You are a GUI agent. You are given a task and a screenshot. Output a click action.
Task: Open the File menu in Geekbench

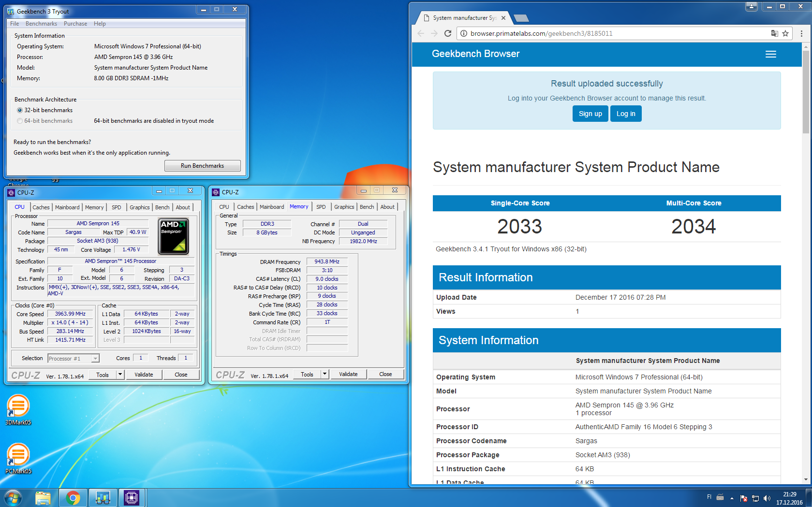pyautogui.click(x=15, y=24)
